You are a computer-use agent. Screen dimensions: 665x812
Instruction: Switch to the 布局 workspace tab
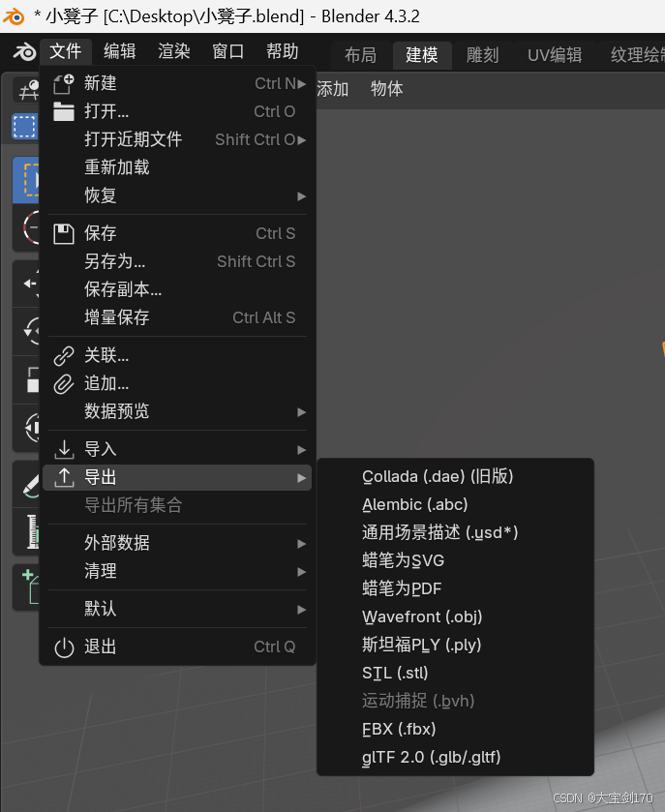click(x=360, y=55)
